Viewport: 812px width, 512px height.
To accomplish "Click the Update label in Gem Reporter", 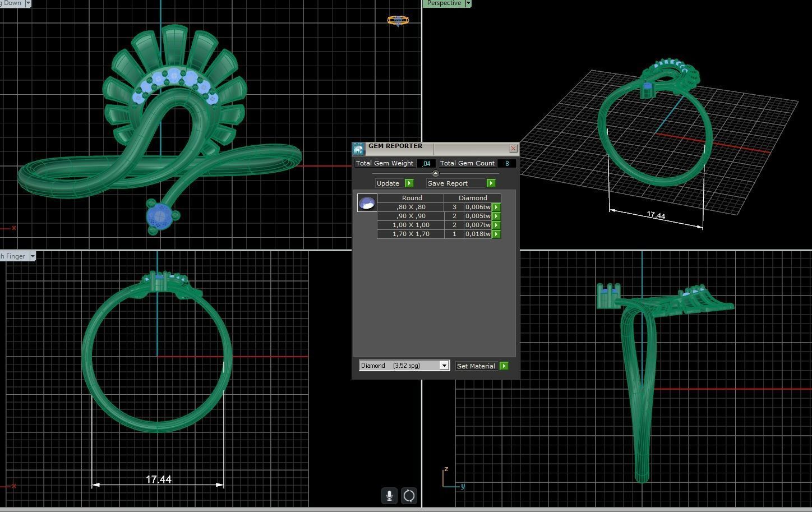I will pyautogui.click(x=388, y=183).
